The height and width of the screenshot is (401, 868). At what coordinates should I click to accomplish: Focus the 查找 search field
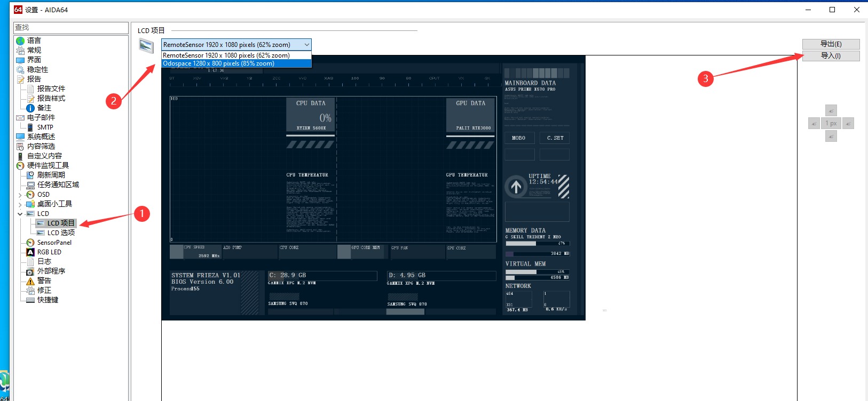[x=70, y=27]
